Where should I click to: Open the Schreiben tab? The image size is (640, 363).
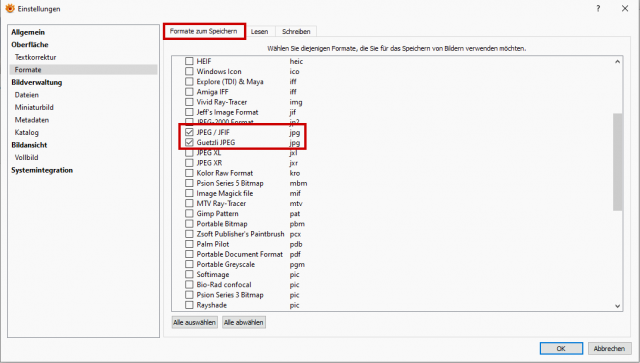click(x=296, y=31)
